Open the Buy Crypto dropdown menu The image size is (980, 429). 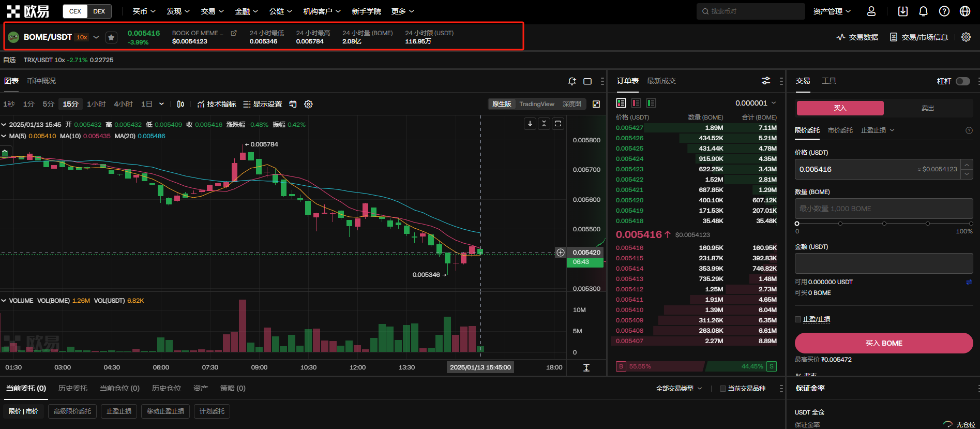point(144,11)
